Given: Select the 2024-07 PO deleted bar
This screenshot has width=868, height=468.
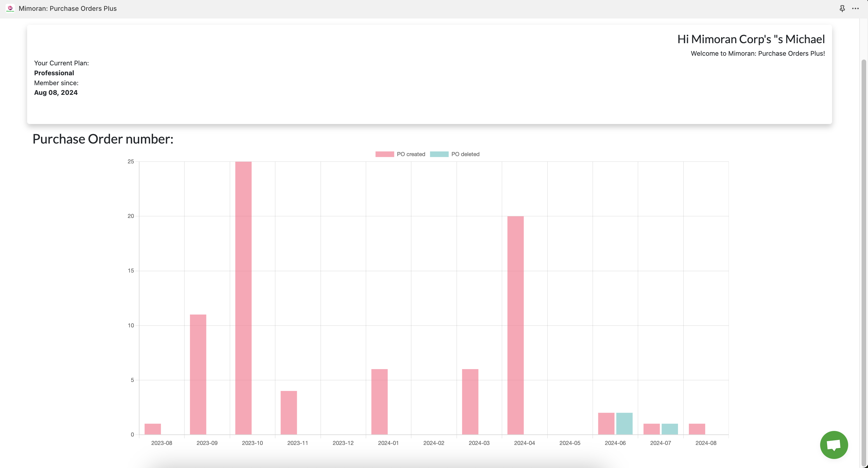Looking at the screenshot, I should [670, 429].
